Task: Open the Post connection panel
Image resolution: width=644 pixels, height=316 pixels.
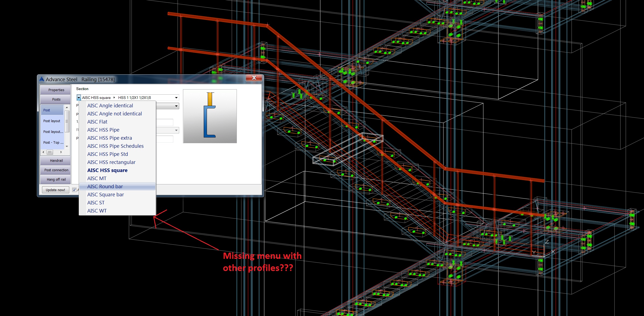Action: pyautogui.click(x=55, y=170)
